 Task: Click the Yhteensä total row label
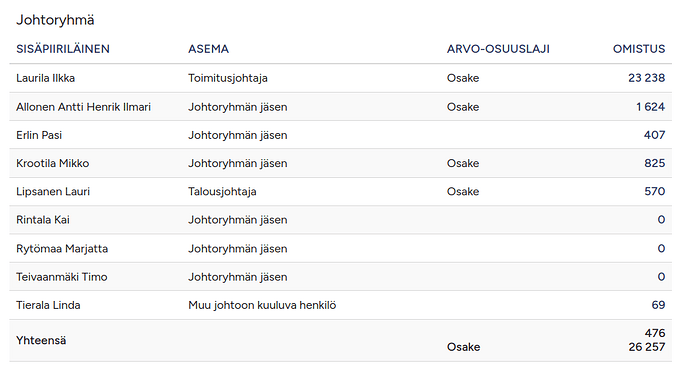(x=41, y=340)
